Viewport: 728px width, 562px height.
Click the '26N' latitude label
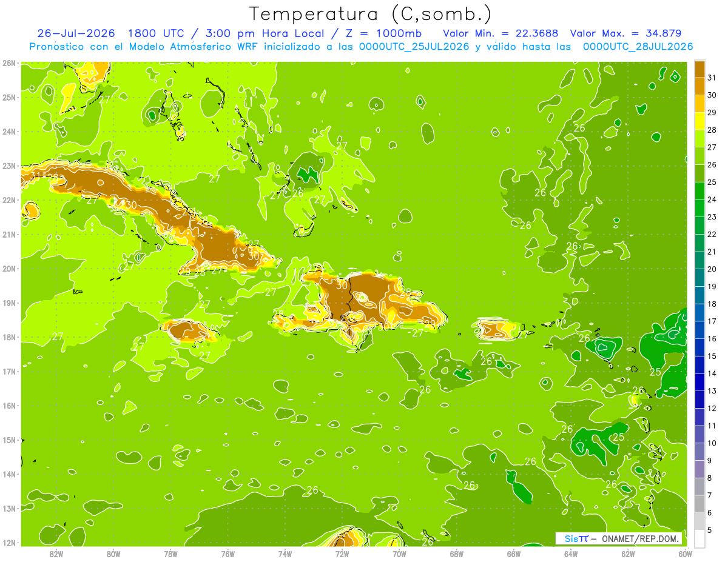8,63
